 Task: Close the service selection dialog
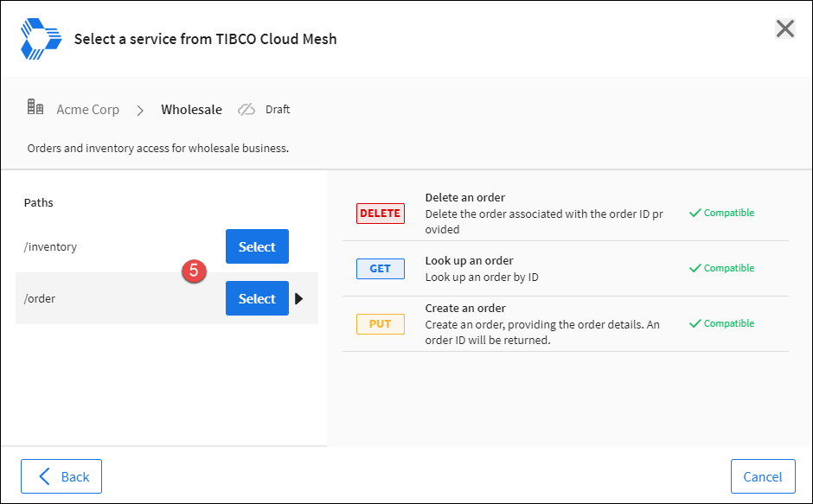[x=784, y=29]
